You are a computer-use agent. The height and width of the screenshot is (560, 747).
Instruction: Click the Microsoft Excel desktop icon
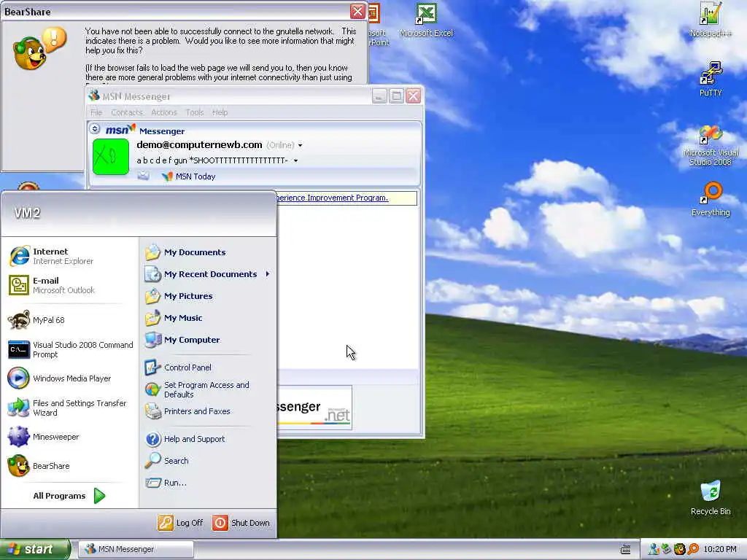click(426, 20)
